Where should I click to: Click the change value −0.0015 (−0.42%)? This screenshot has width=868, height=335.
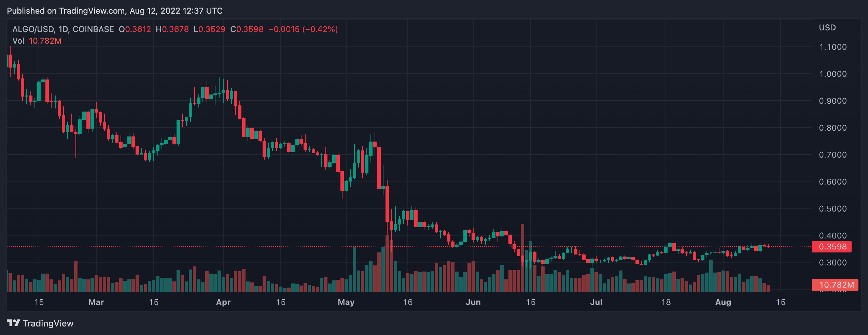click(x=303, y=29)
